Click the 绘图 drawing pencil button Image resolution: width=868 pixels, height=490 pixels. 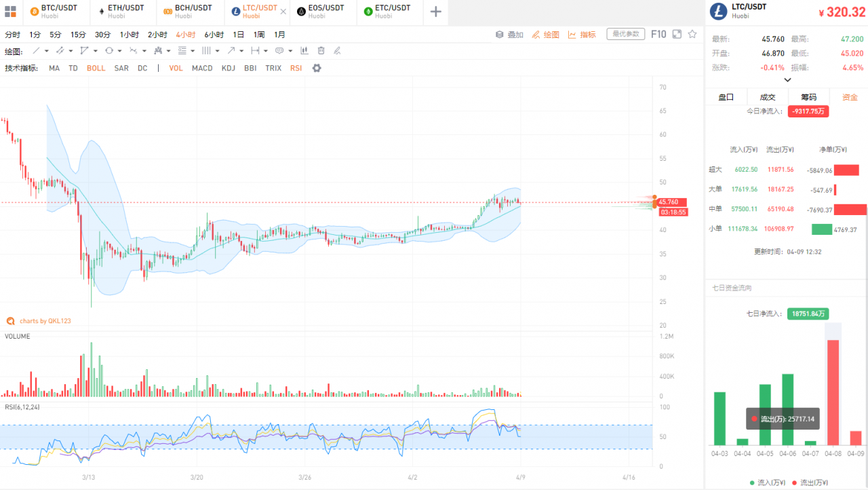pos(546,35)
